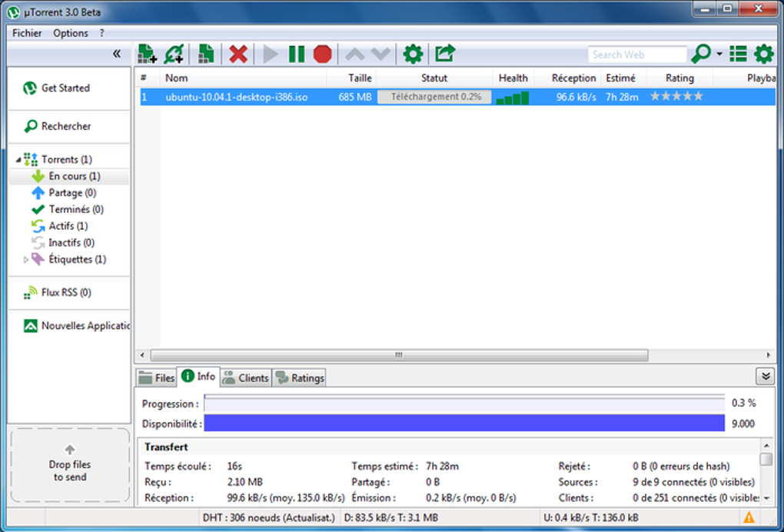Sort by the # column header
The height and width of the screenshot is (532, 784).
pyautogui.click(x=148, y=78)
